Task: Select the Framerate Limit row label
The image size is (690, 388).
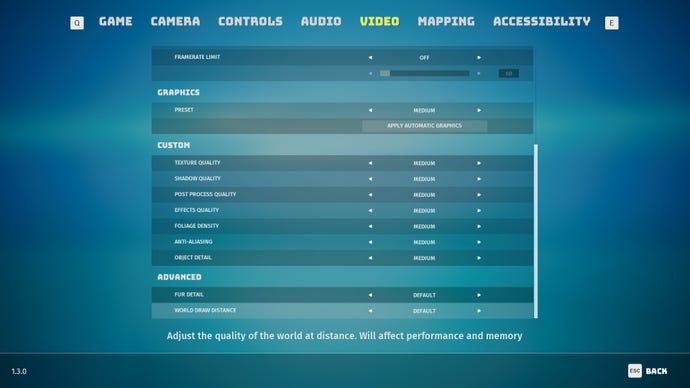Action: (197, 57)
